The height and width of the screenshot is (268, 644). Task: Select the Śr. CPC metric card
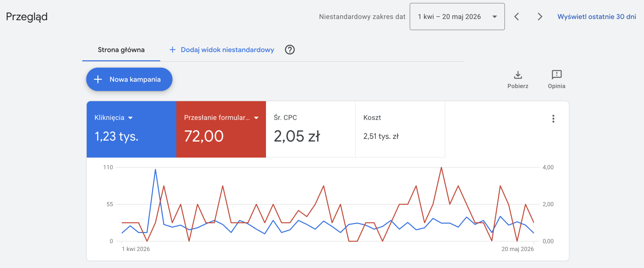310,129
